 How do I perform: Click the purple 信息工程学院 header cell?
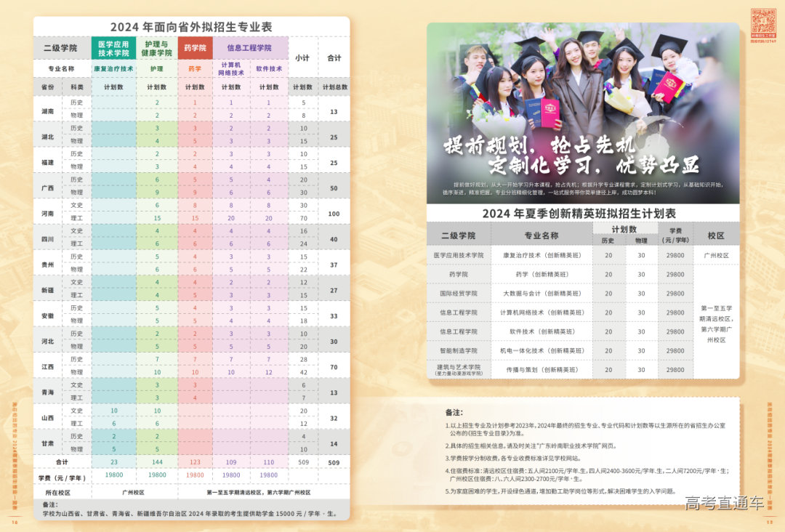tap(249, 48)
